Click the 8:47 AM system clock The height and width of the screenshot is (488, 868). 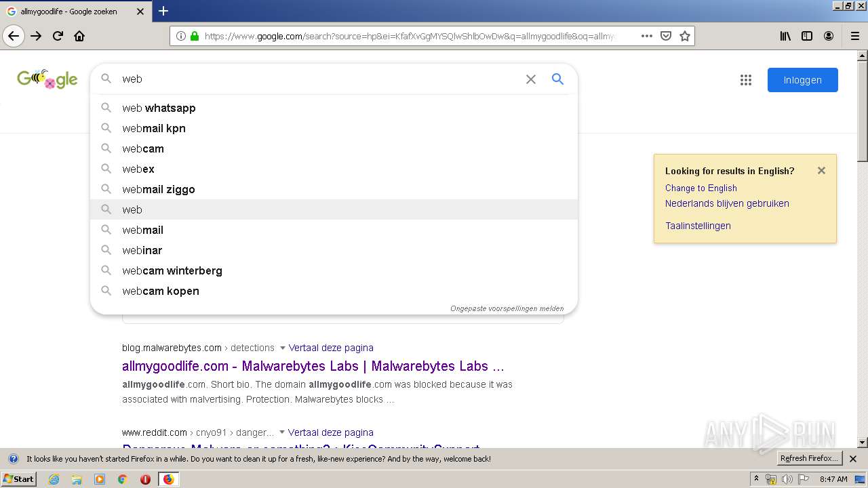point(833,479)
